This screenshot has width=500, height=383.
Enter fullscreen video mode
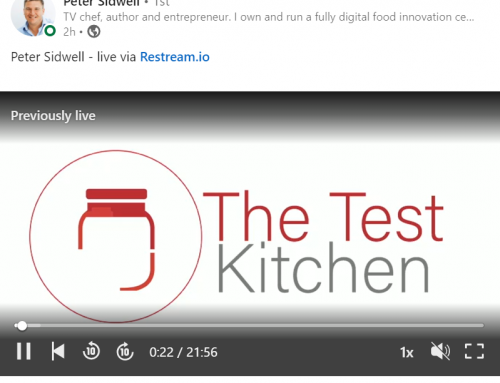click(474, 351)
